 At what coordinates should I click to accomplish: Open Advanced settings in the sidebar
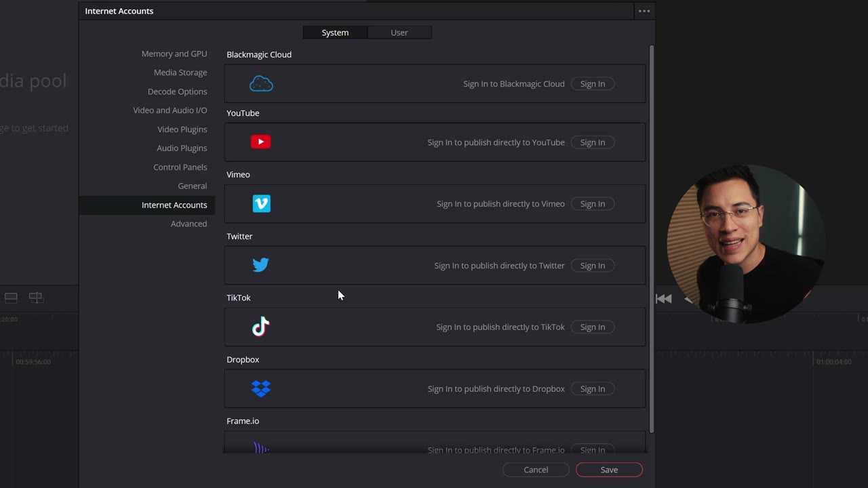(189, 224)
